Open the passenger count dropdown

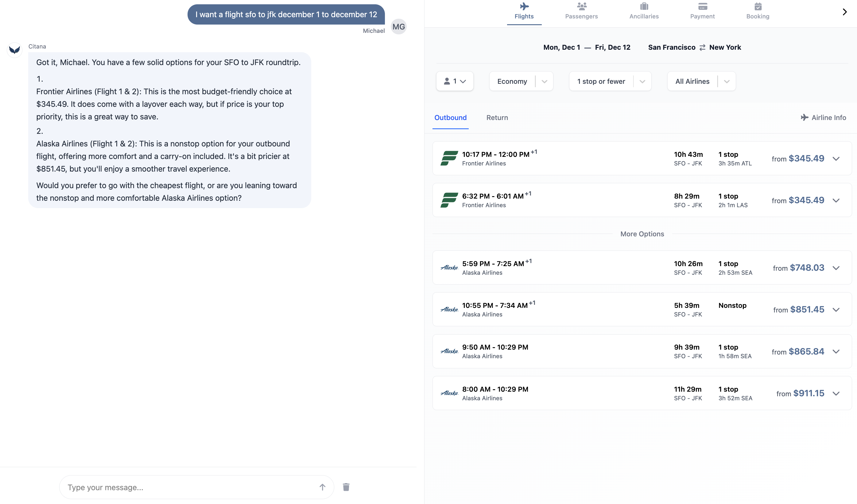[x=454, y=81]
